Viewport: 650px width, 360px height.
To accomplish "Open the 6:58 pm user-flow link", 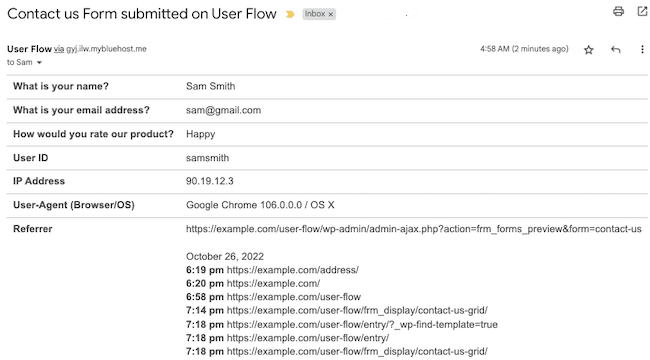I will 294,297.
